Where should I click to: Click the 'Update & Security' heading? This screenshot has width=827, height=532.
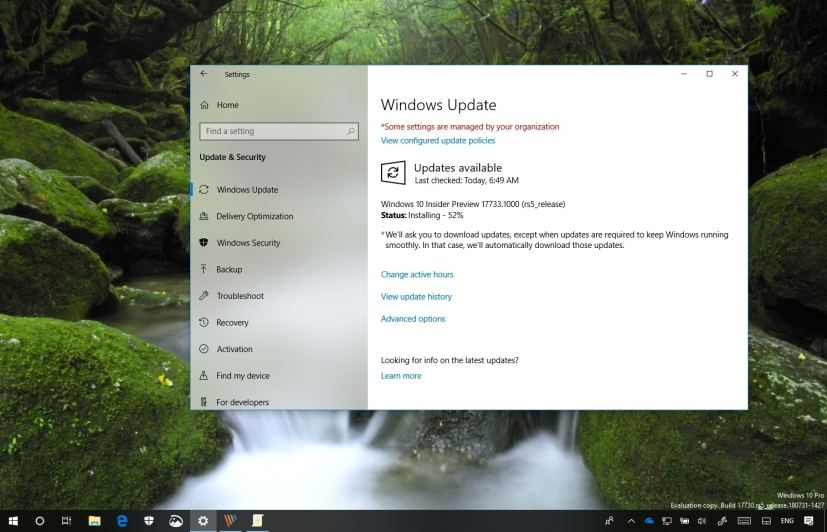[x=232, y=157]
